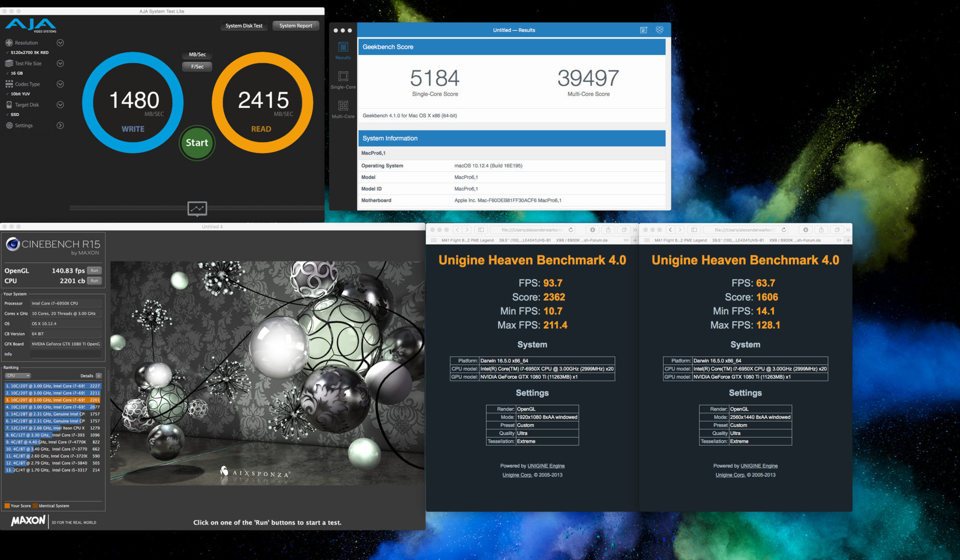The image size is (960, 560).
Task: Open favorites grid in left Heaven browser window
Action: (434, 241)
